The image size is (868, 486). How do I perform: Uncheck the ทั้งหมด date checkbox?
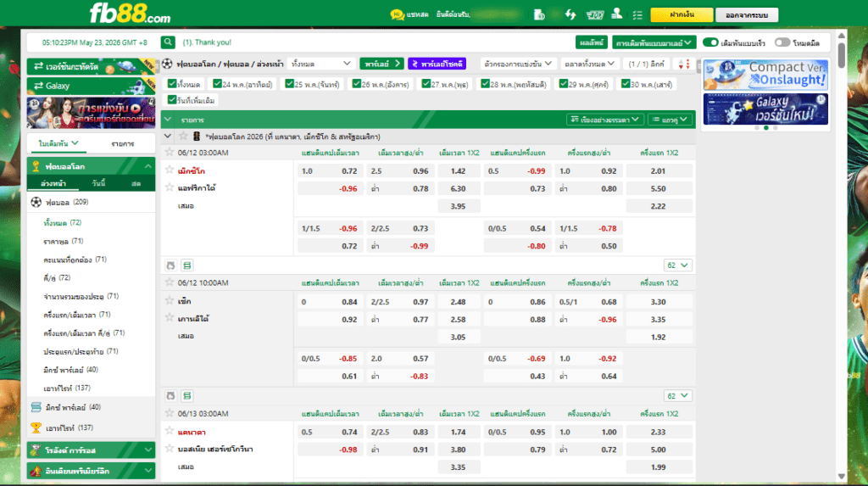(172, 84)
